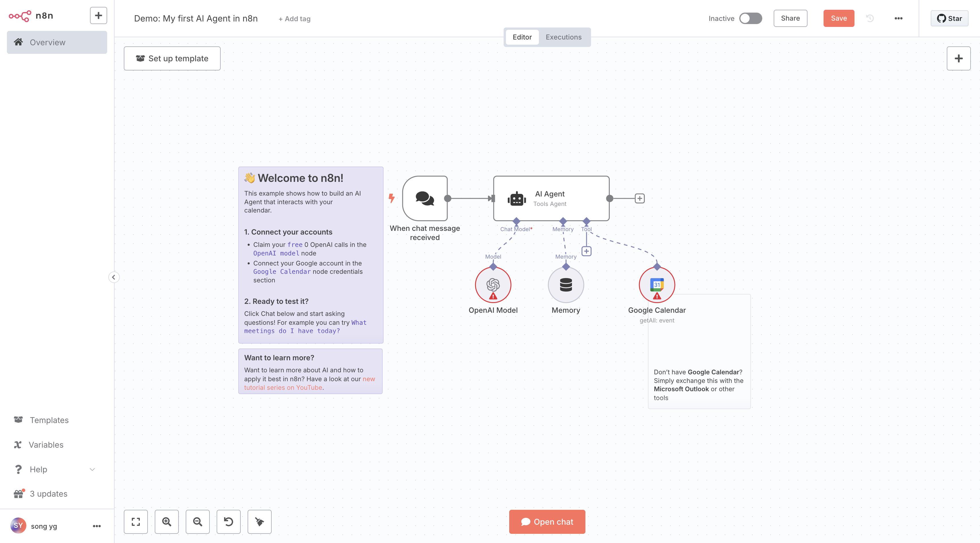
Task: Open Templates in the sidebar
Action: pyautogui.click(x=49, y=420)
